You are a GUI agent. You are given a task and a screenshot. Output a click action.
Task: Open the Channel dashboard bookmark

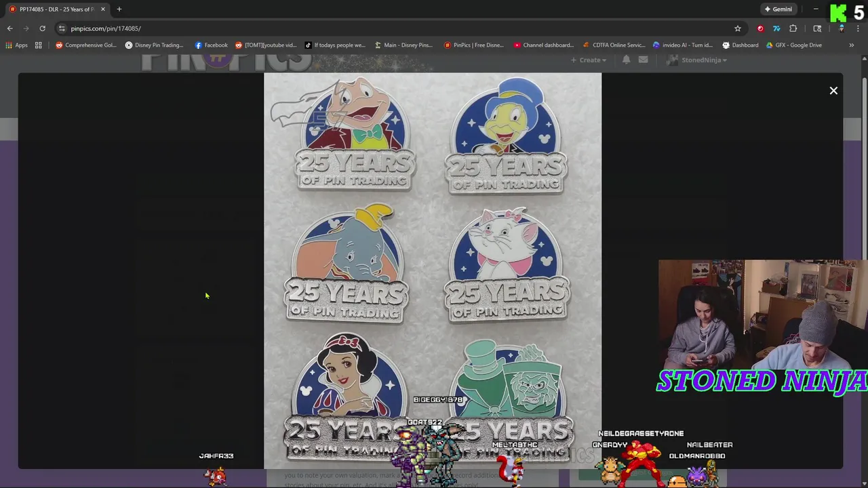(x=543, y=45)
